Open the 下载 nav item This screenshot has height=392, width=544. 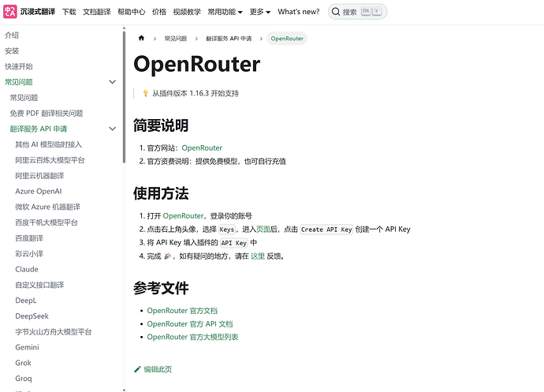69,12
